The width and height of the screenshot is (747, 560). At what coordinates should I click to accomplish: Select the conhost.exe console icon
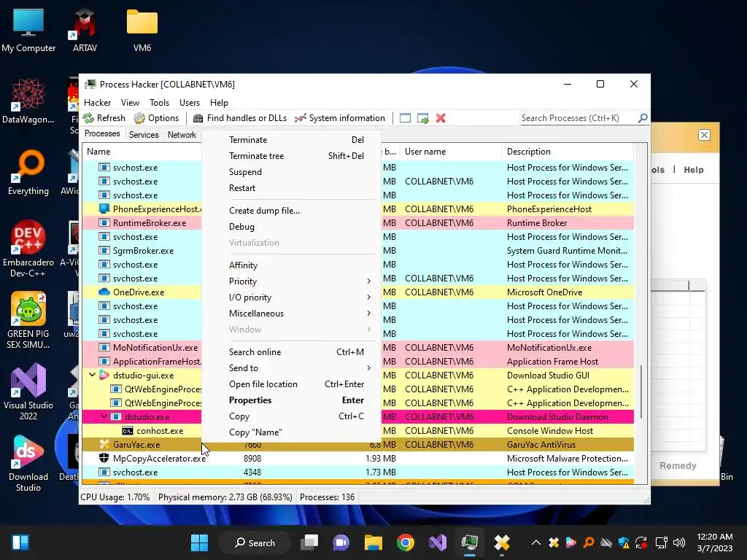tap(127, 430)
